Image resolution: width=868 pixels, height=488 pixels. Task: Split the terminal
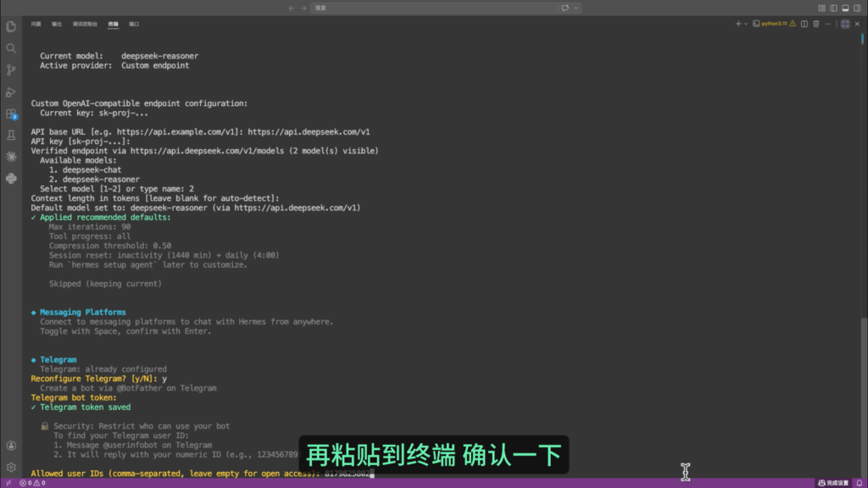tap(804, 24)
